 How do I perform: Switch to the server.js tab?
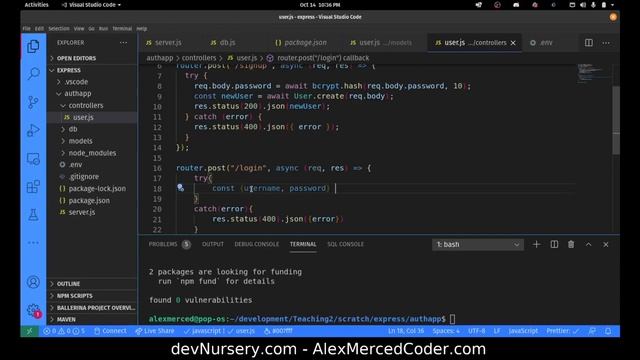click(x=164, y=42)
